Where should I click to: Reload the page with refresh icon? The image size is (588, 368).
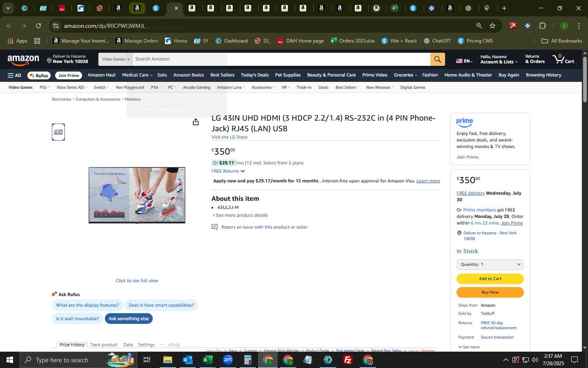38,26
